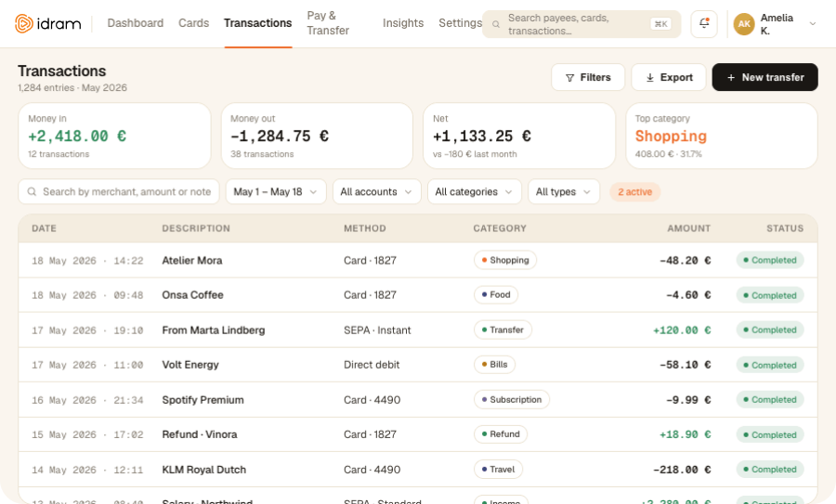This screenshot has height=504, width=836.
Task: Click the Export button
Action: click(669, 78)
